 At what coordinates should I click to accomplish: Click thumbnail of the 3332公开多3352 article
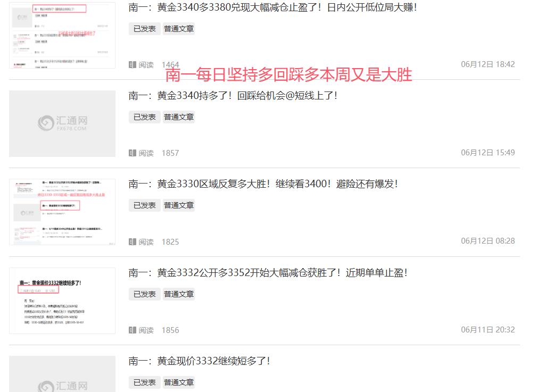click(x=62, y=301)
